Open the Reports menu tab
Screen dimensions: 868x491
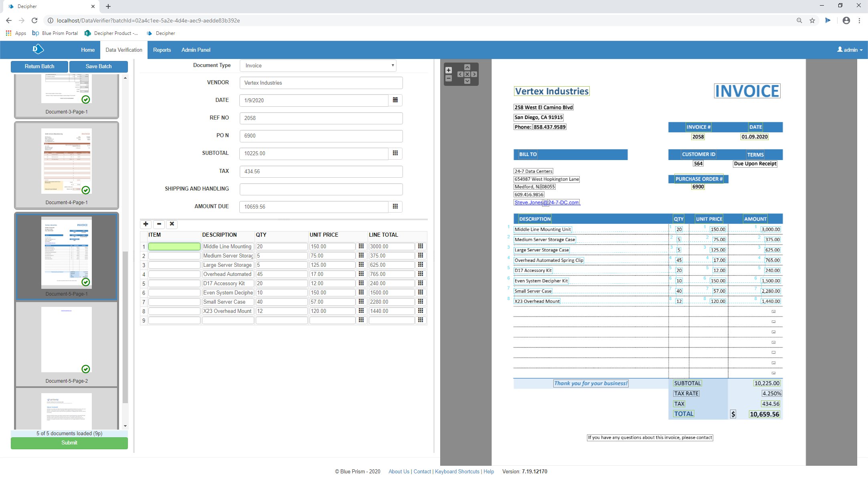tap(162, 49)
